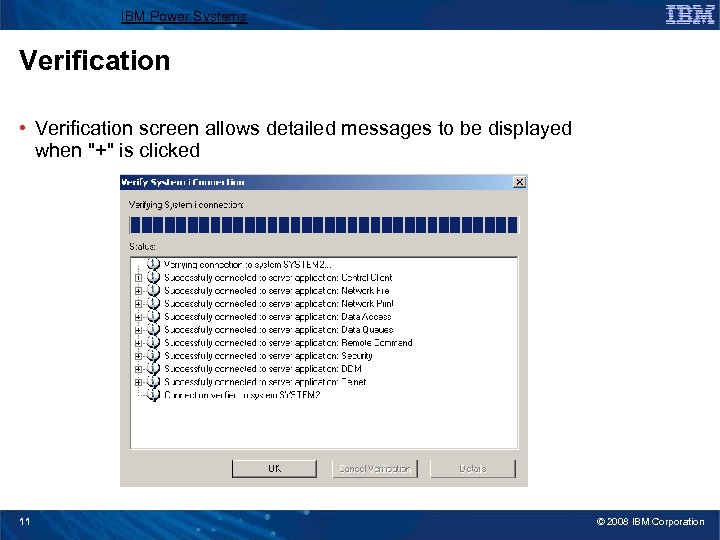Expand the Remote Command row
The width and height of the screenshot is (720, 540).
(x=138, y=343)
